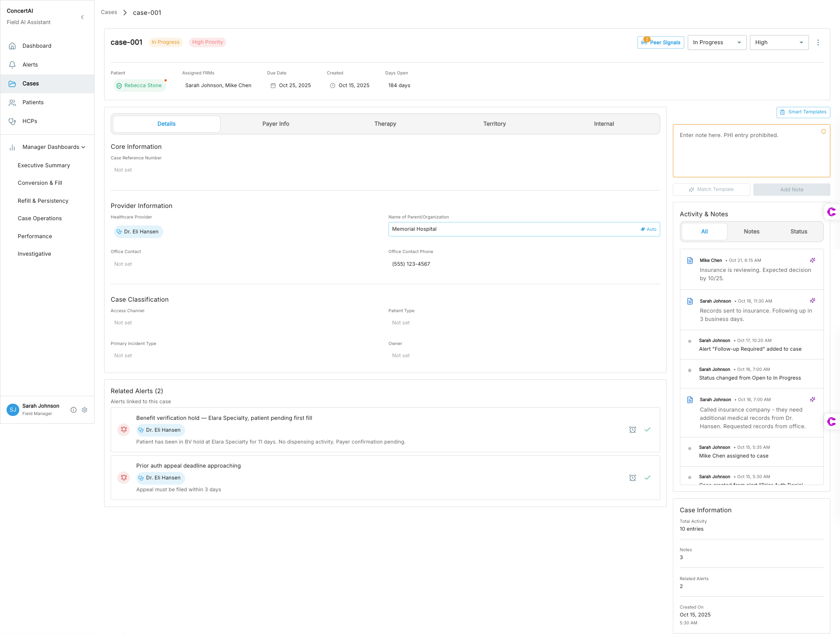Snooze the benefit verification hold alert
Viewport: 840px width, 634px height.
coord(633,430)
